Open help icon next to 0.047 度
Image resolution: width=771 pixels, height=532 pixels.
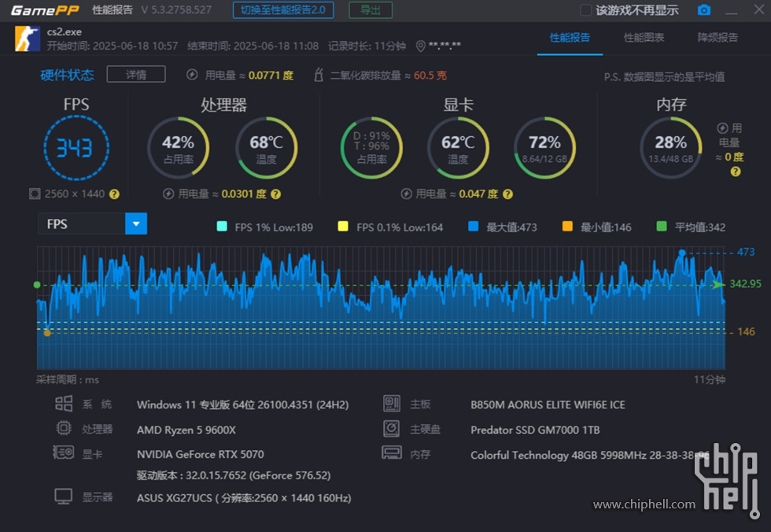pos(508,194)
